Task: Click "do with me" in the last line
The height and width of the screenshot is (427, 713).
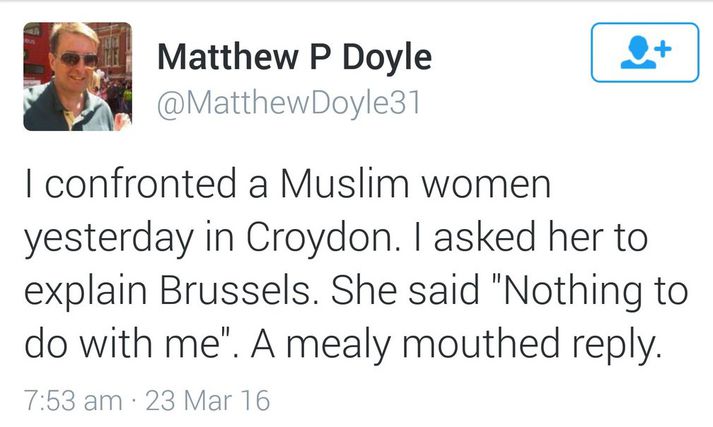Action: [x=122, y=343]
